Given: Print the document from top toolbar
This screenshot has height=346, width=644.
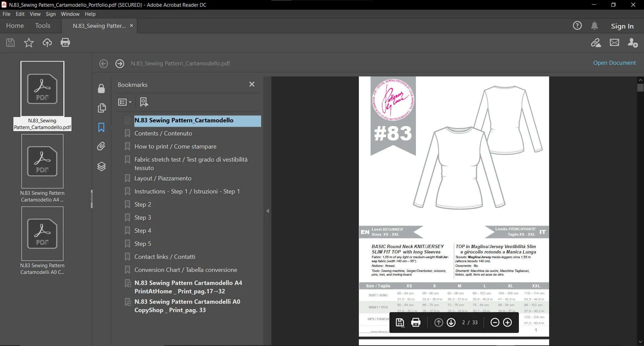Looking at the screenshot, I should 65,43.
